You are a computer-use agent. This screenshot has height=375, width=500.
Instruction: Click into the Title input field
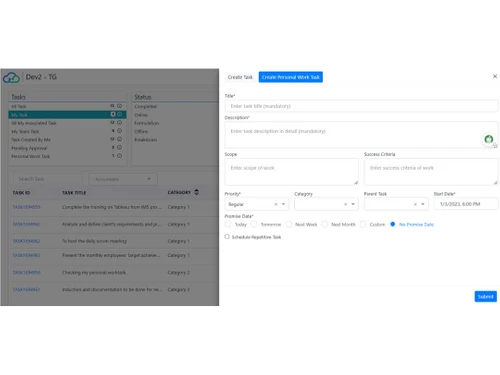pos(361,106)
